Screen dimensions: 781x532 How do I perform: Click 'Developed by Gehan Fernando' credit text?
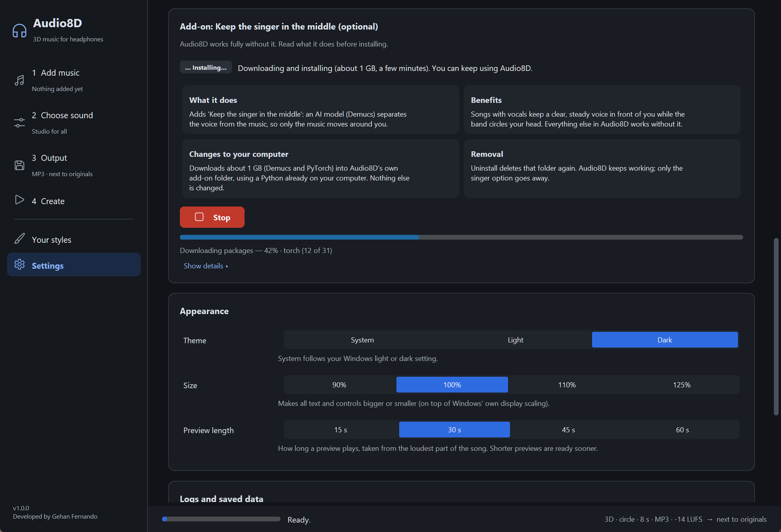(x=55, y=517)
